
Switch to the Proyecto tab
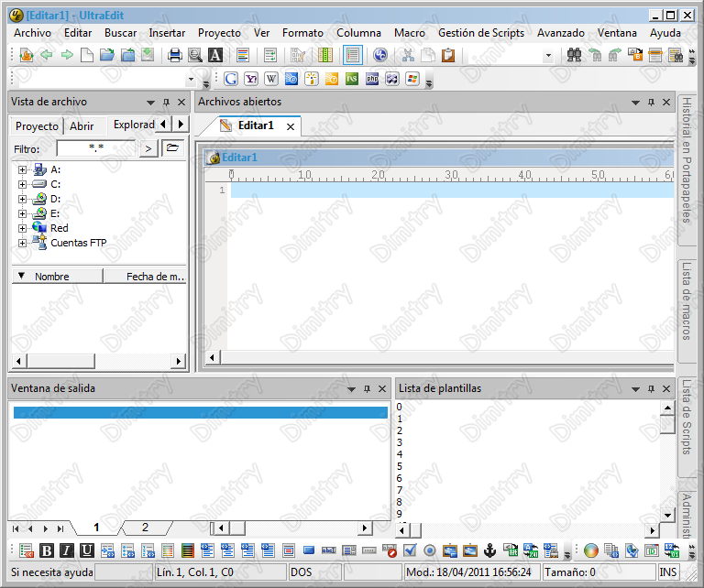[x=37, y=126]
